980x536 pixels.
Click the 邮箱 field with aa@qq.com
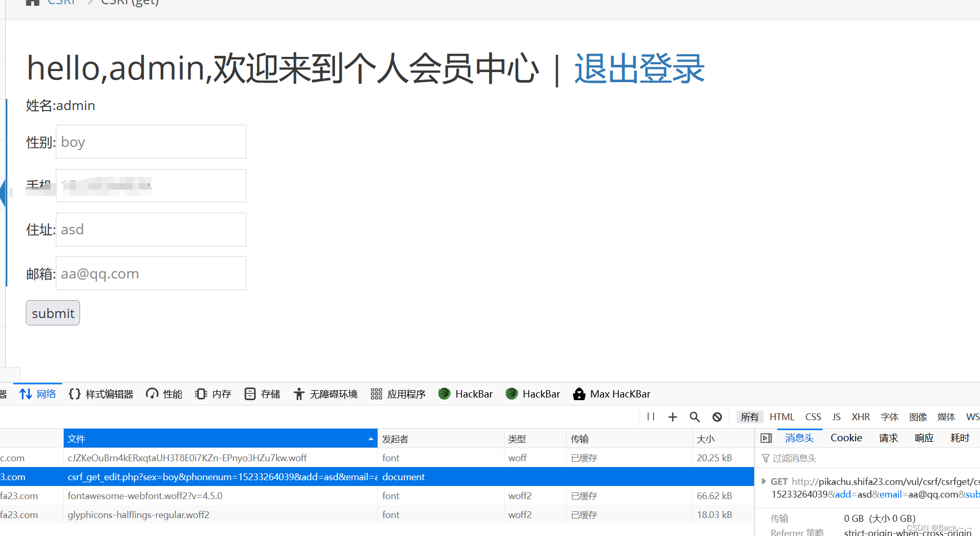151,273
